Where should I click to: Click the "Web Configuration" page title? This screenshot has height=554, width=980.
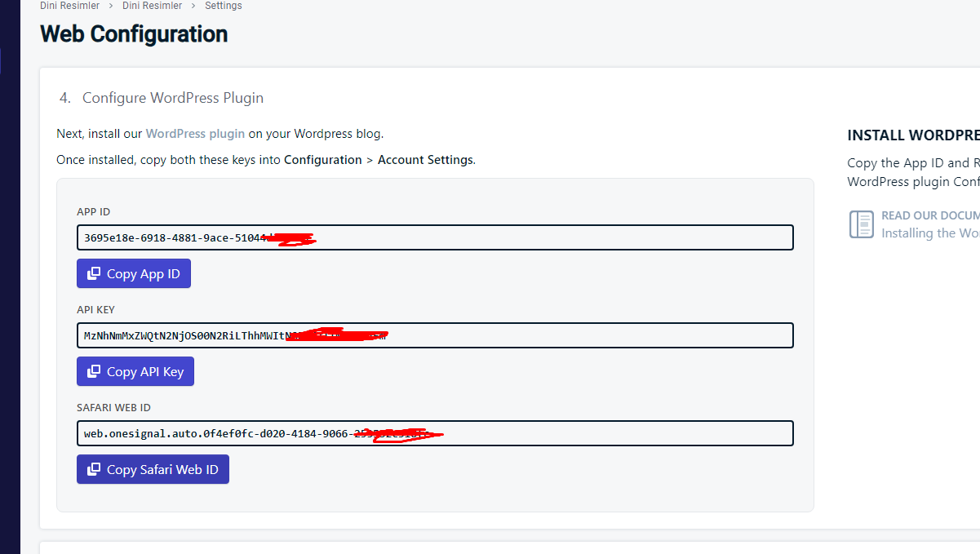[134, 34]
